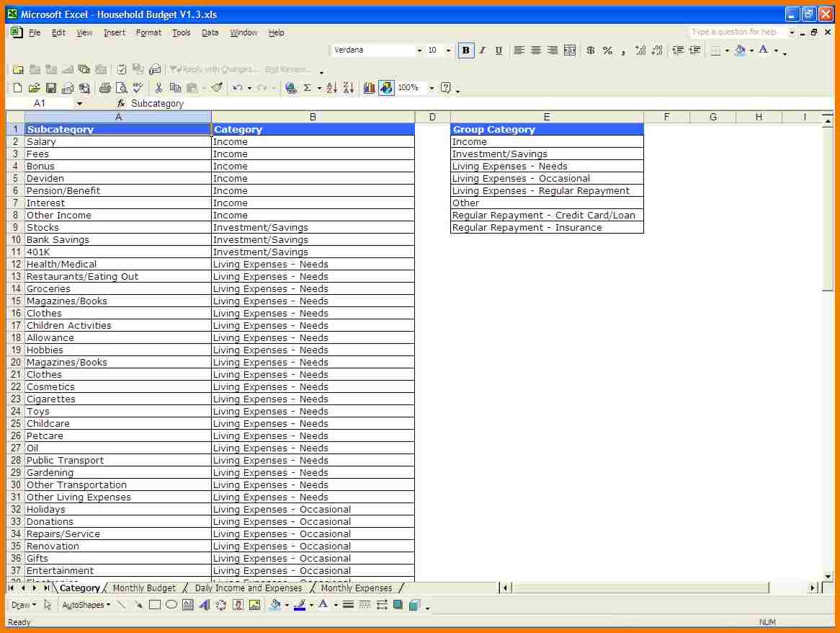Viewport: 840px width, 633px height.
Task: Insert WordArt from the Drawing toolbar
Action: pyautogui.click(x=204, y=605)
